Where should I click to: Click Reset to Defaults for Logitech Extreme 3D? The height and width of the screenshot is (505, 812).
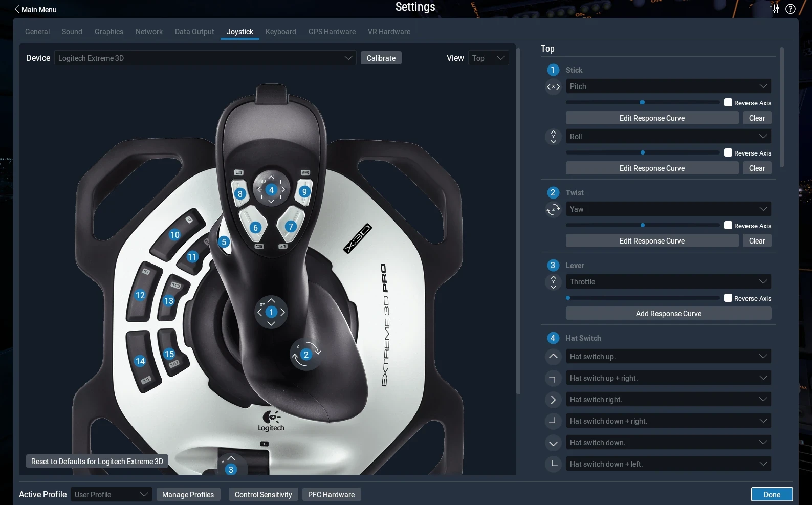tap(97, 461)
